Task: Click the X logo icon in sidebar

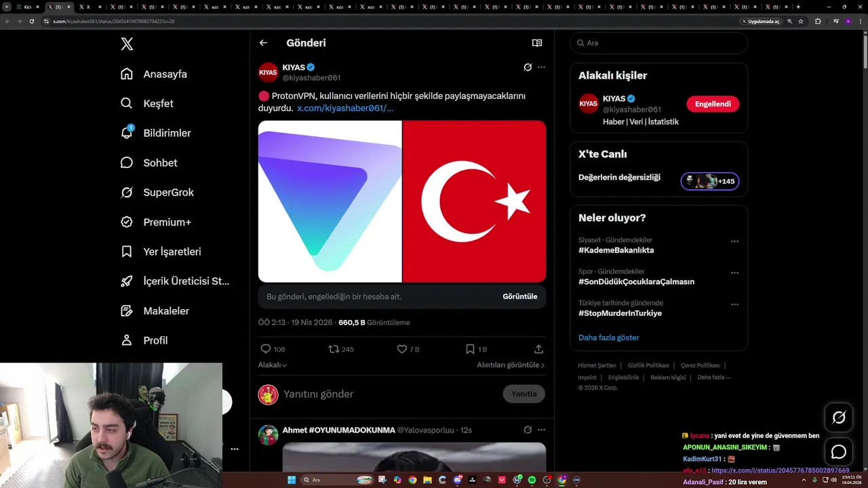Action: [x=127, y=43]
